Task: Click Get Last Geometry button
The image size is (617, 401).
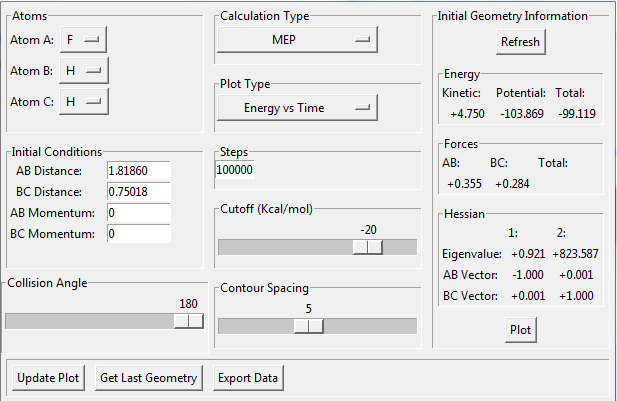Action: click(150, 378)
